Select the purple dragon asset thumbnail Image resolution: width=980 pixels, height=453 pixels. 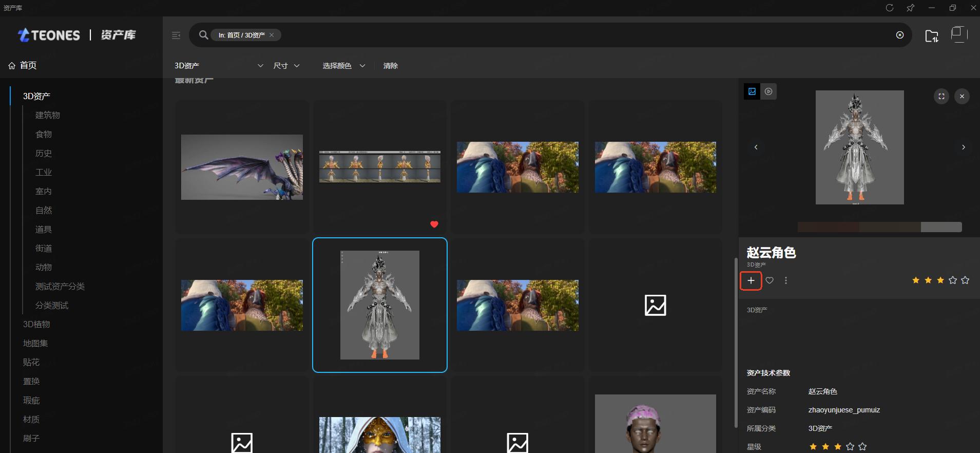pos(242,167)
